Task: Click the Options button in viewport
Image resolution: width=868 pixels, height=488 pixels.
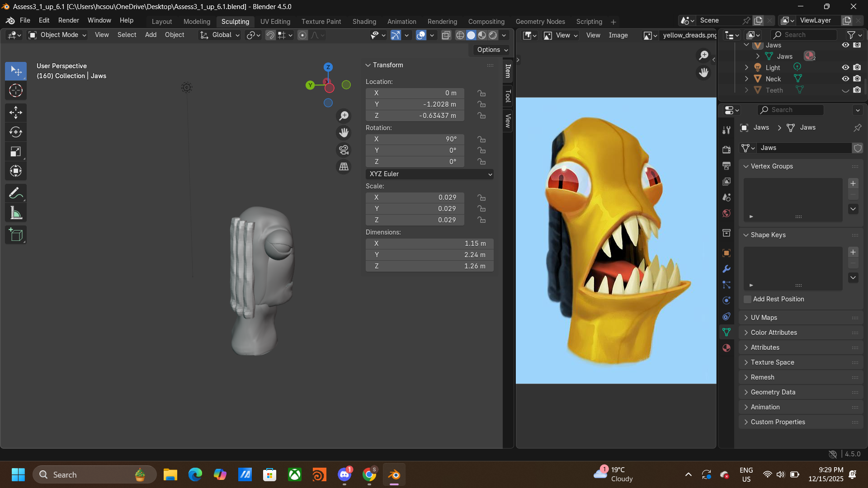Action: click(x=492, y=50)
